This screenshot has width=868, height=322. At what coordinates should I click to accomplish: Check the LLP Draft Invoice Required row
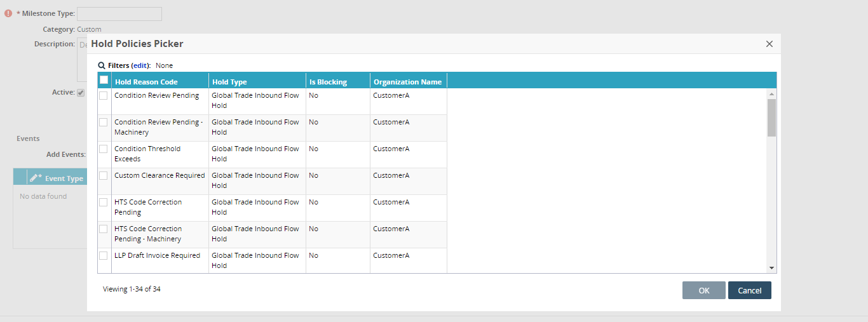click(103, 256)
